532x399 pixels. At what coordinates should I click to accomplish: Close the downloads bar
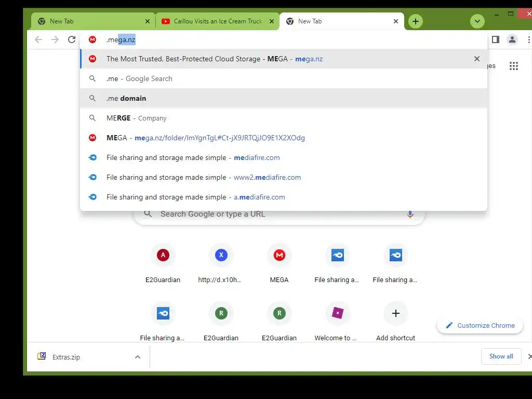pyautogui.click(x=529, y=356)
